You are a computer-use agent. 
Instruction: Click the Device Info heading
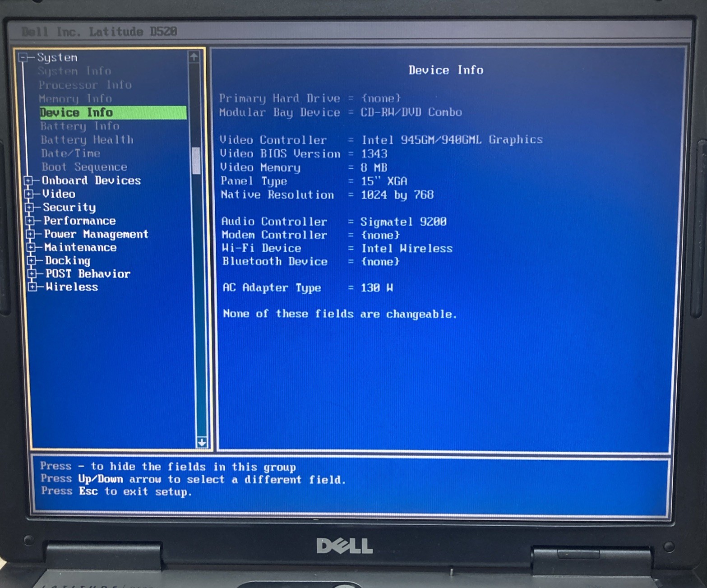coord(446,70)
